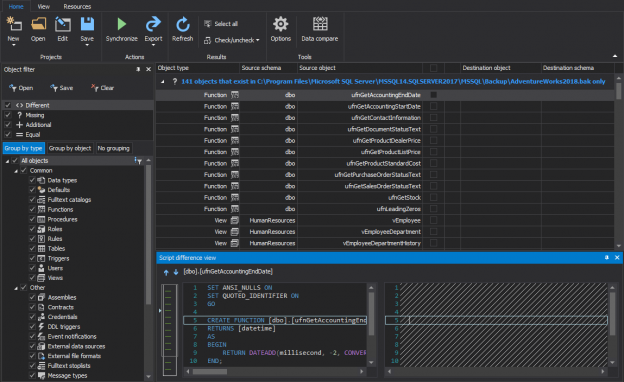Open the Save button dropdown arrow
This screenshot has width=624, height=382.
(87, 45)
